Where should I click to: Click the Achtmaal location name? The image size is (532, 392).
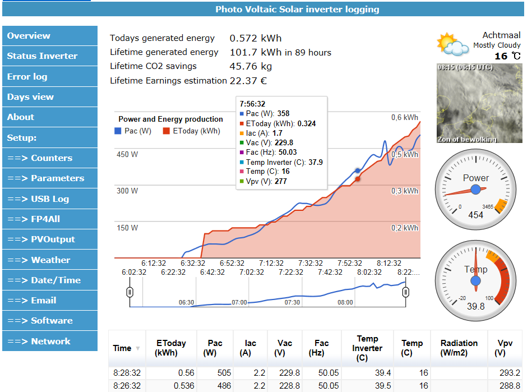[x=502, y=35]
